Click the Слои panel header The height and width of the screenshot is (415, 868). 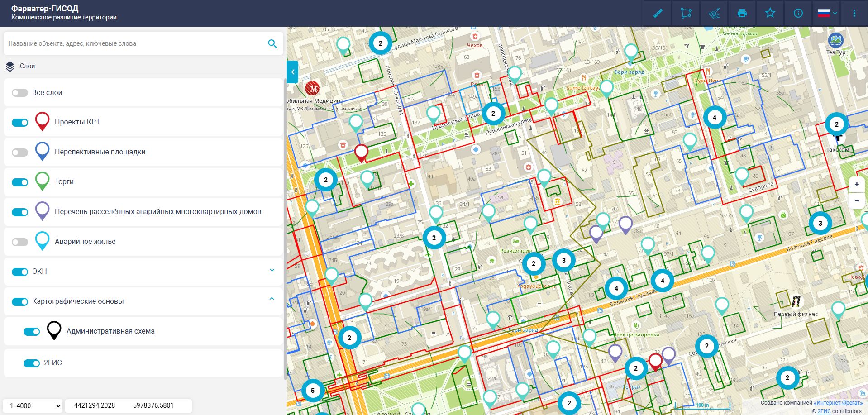[27, 66]
